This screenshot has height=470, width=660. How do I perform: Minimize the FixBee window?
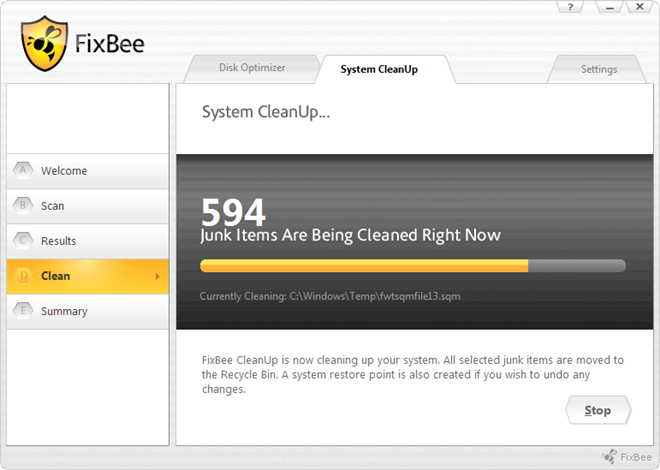tap(609, 7)
